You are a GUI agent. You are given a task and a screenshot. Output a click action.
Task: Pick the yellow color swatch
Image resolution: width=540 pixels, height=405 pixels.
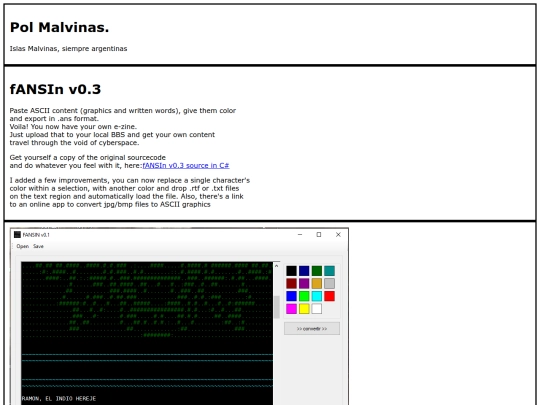click(x=304, y=309)
